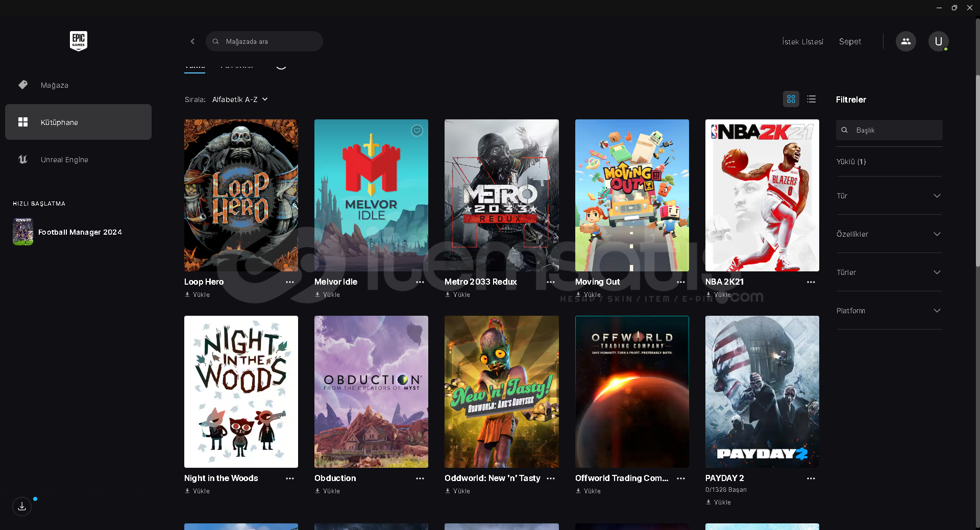Screen dimensions: 980x530
Task: Open Mağaza in the sidebar
Action: 78,85
